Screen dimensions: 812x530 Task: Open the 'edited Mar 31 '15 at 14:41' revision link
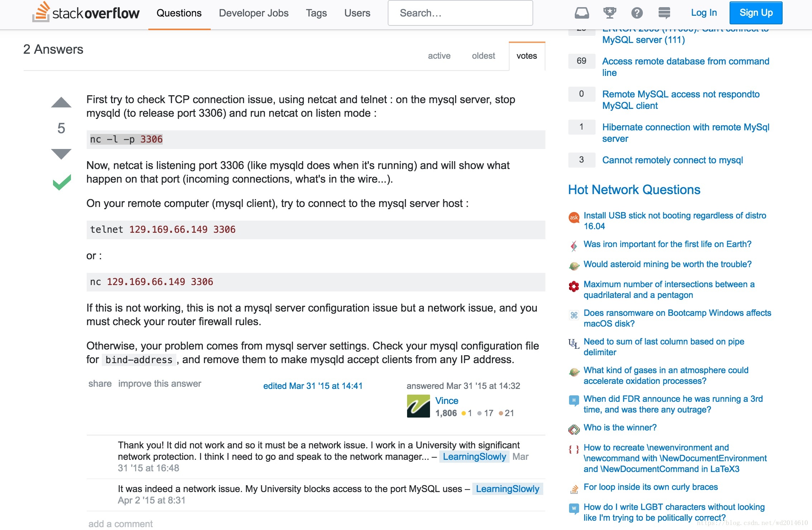click(313, 386)
